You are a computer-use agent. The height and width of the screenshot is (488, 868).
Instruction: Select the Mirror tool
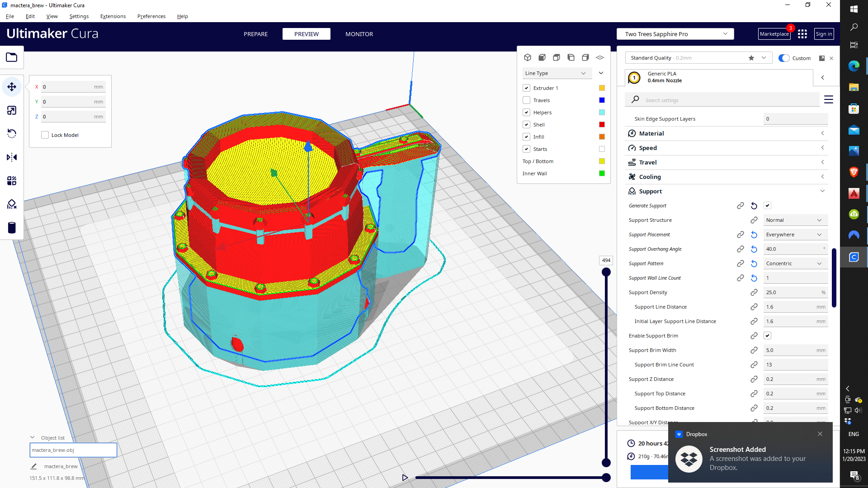click(12, 157)
